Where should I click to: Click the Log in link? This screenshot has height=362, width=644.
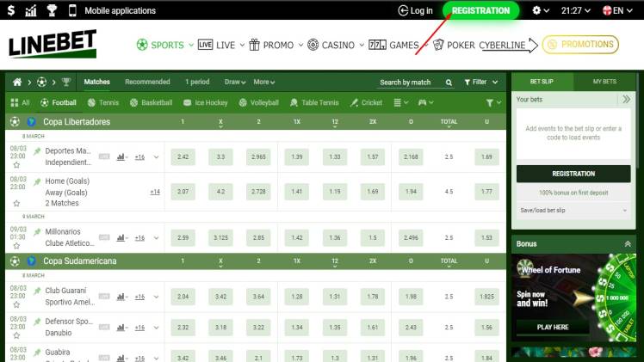tap(415, 10)
